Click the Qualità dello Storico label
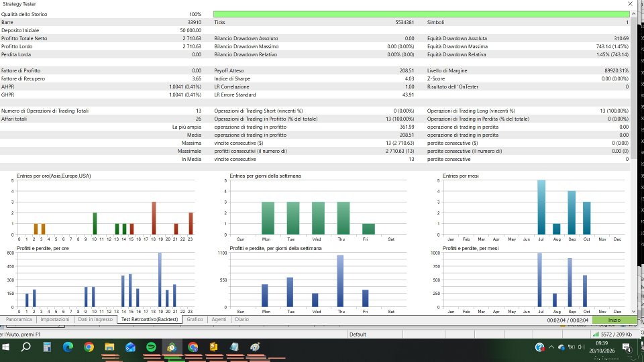This screenshot has width=644, height=362. [24, 14]
